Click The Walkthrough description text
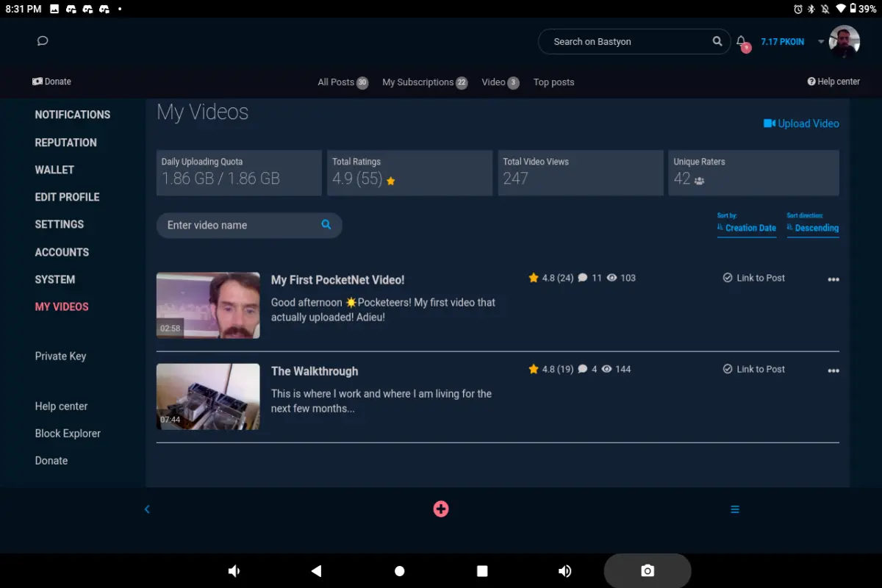The width and height of the screenshot is (882, 588). [x=381, y=401]
